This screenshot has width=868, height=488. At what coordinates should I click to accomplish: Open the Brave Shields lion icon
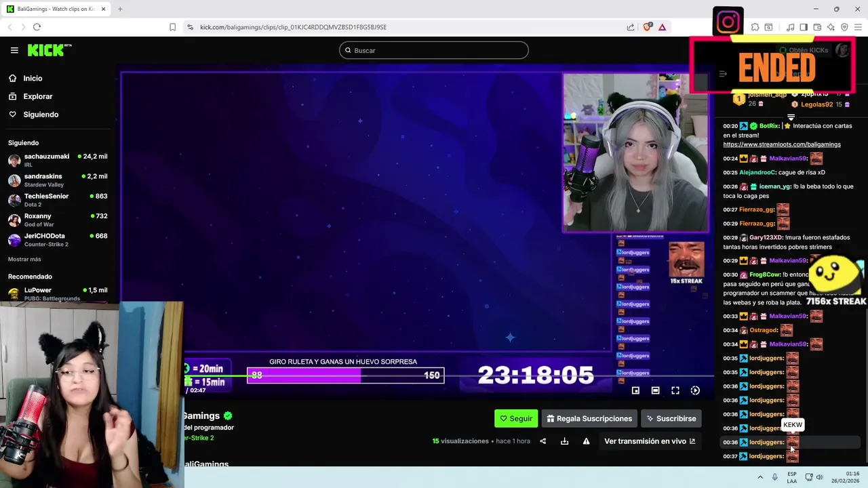(647, 27)
